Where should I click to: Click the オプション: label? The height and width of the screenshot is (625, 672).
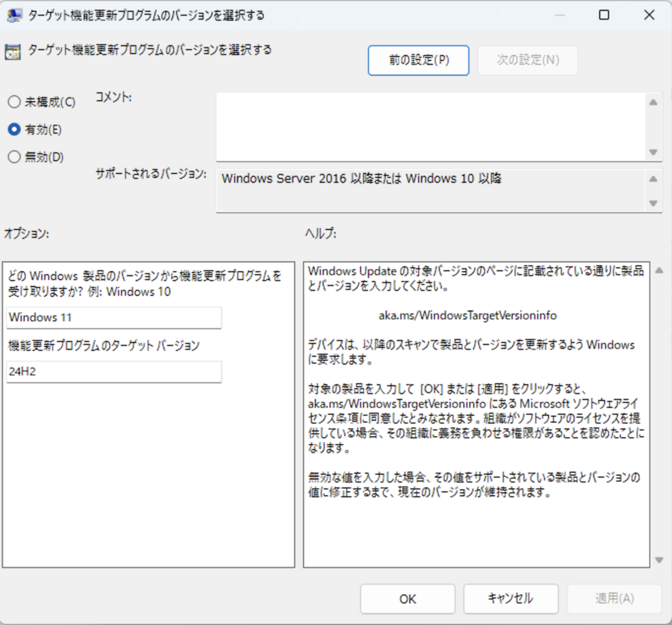[x=27, y=234]
